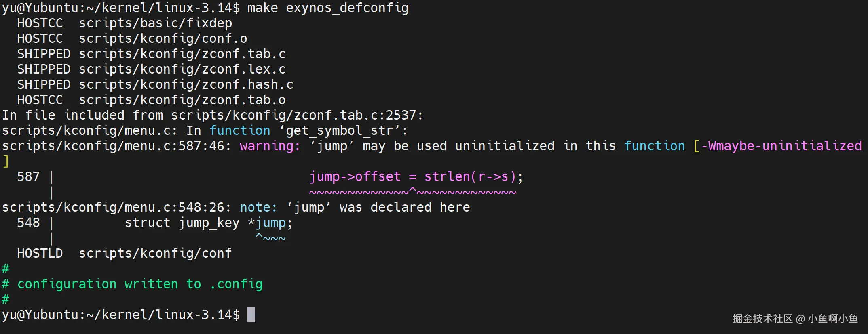Click the scripts/kconfig/zconf.tab.o path
This screenshot has height=334, width=868.
182,100
